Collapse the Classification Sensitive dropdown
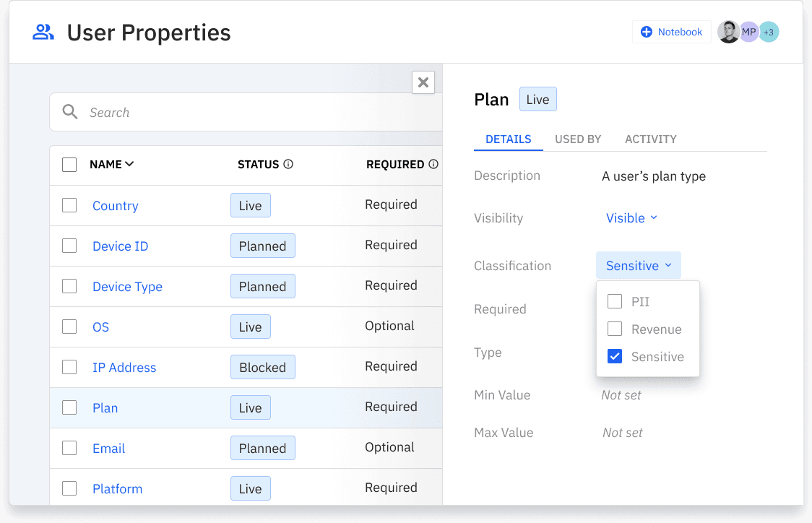The height and width of the screenshot is (523, 812). (x=638, y=265)
